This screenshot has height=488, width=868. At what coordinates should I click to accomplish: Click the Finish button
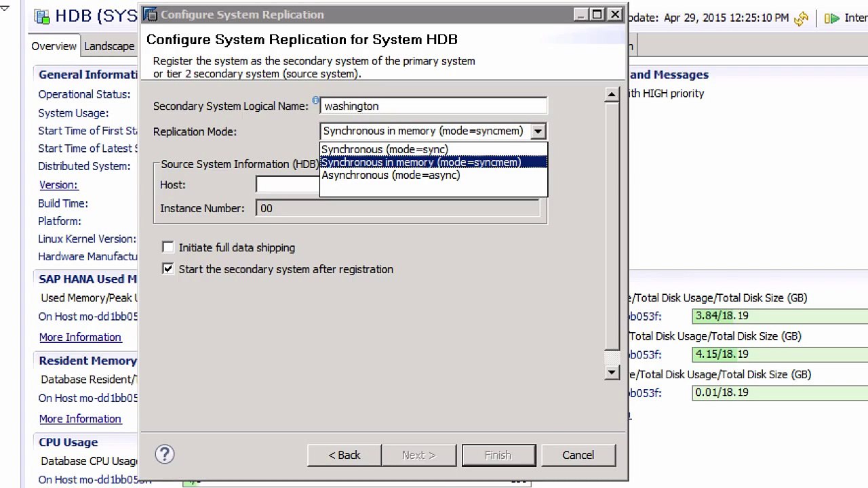click(x=498, y=455)
